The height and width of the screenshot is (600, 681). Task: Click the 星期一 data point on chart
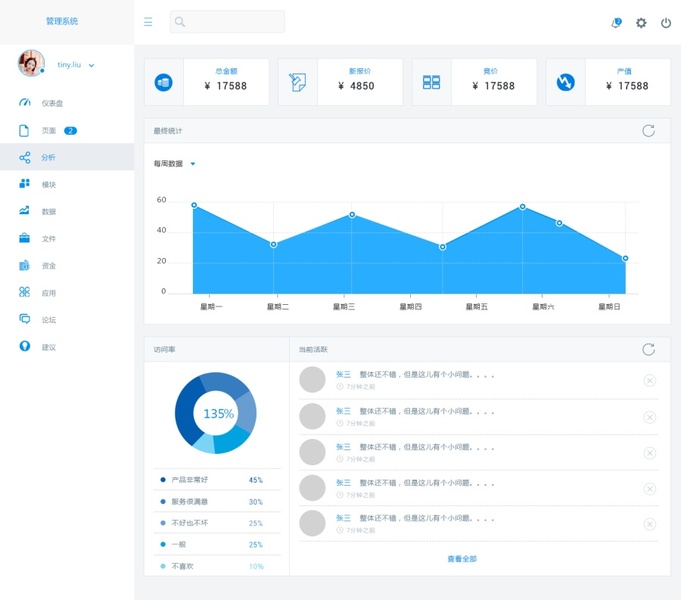[194, 205]
